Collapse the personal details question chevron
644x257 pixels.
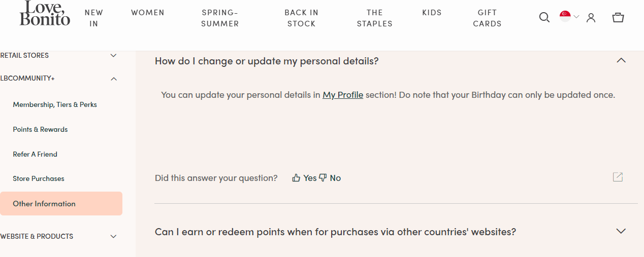point(621,60)
